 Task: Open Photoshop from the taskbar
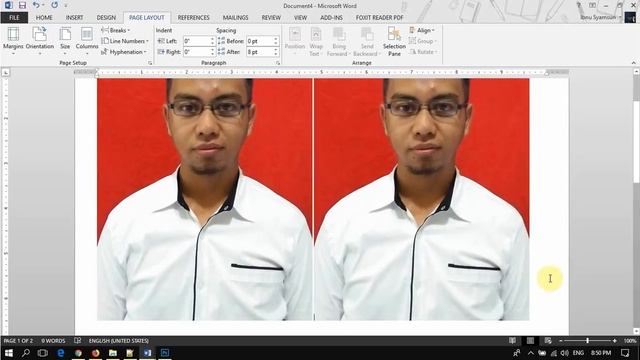[x=165, y=353]
